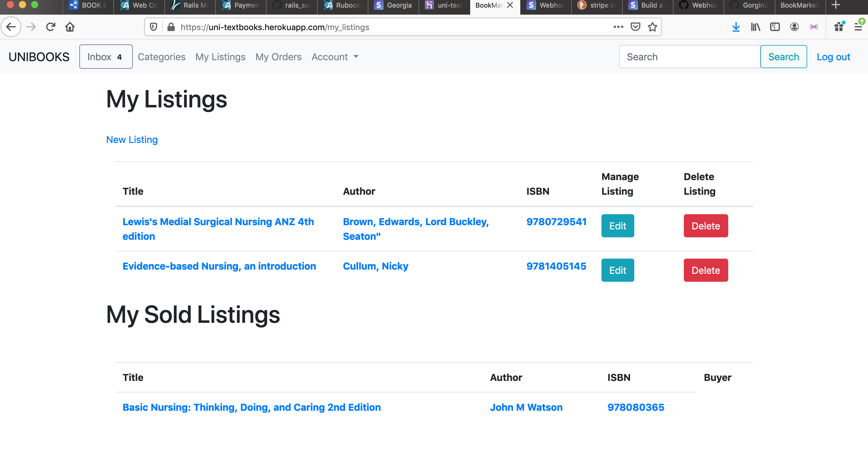The width and height of the screenshot is (868, 457).
Task: Open the Firefox library icon
Action: pyautogui.click(x=756, y=27)
